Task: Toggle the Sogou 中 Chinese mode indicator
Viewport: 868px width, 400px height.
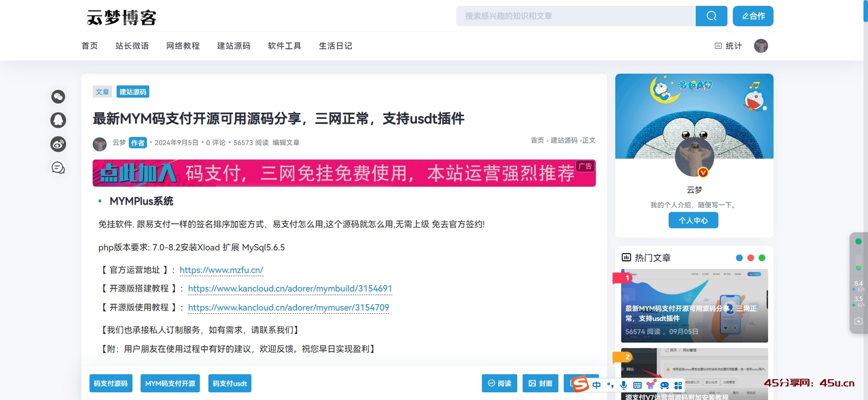Action: coord(597,385)
